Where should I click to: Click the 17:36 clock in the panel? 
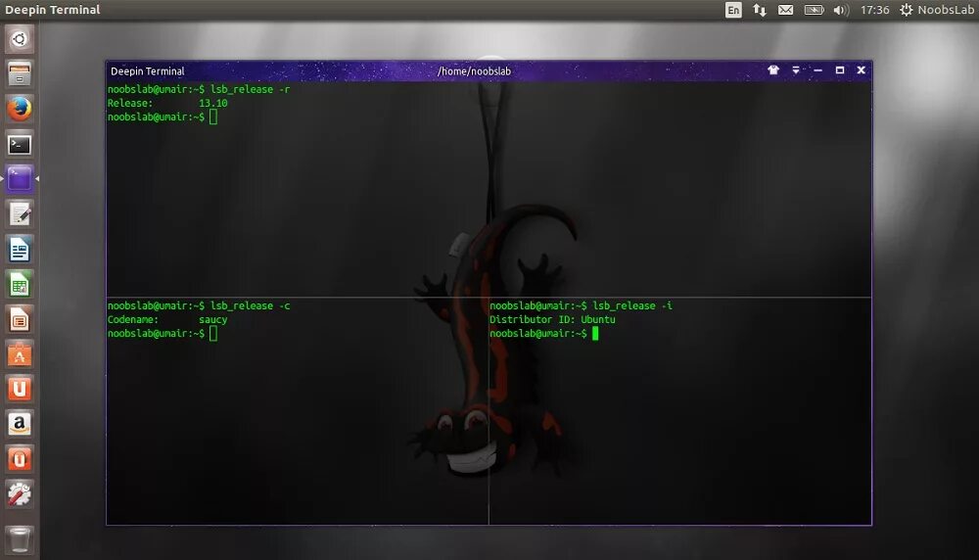pyautogui.click(x=874, y=10)
